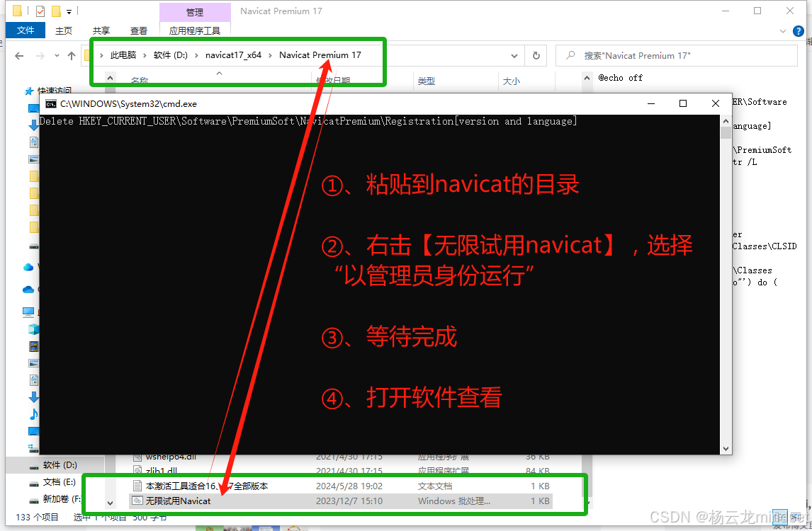Expand the address bar history dropdown
The image size is (812, 531).
coord(514,56)
